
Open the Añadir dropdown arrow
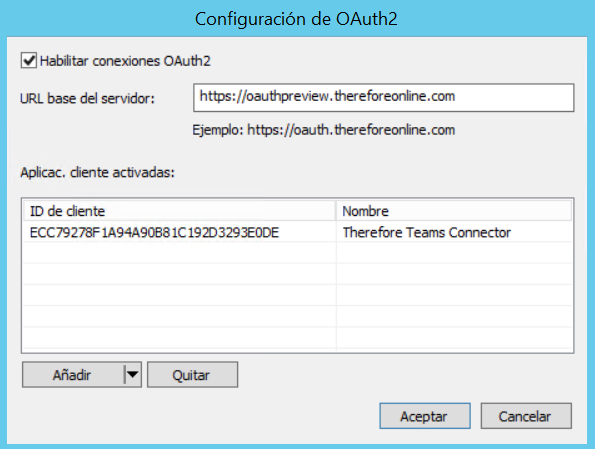(x=132, y=375)
